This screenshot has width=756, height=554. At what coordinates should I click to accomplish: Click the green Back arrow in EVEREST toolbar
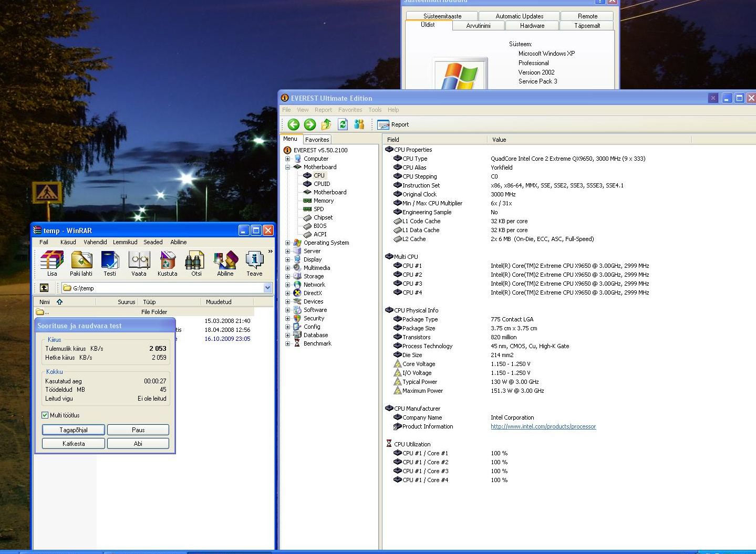click(294, 124)
